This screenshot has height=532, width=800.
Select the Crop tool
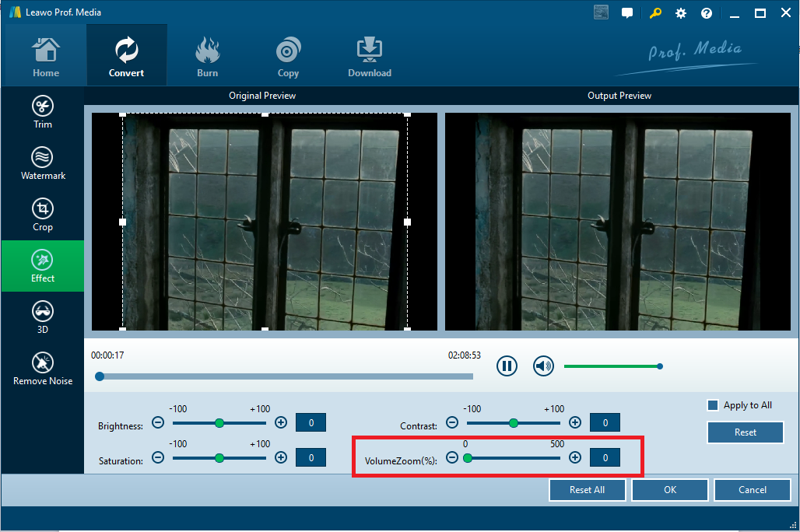[43, 215]
